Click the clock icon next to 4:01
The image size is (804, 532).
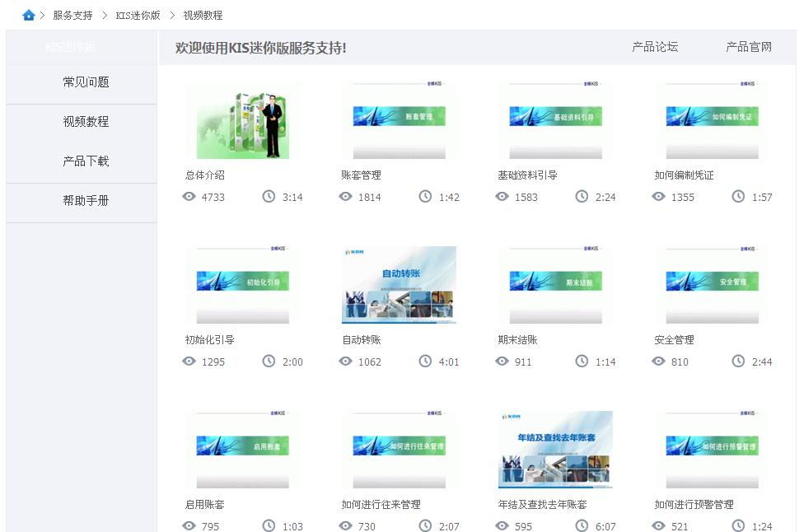click(x=425, y=361)
